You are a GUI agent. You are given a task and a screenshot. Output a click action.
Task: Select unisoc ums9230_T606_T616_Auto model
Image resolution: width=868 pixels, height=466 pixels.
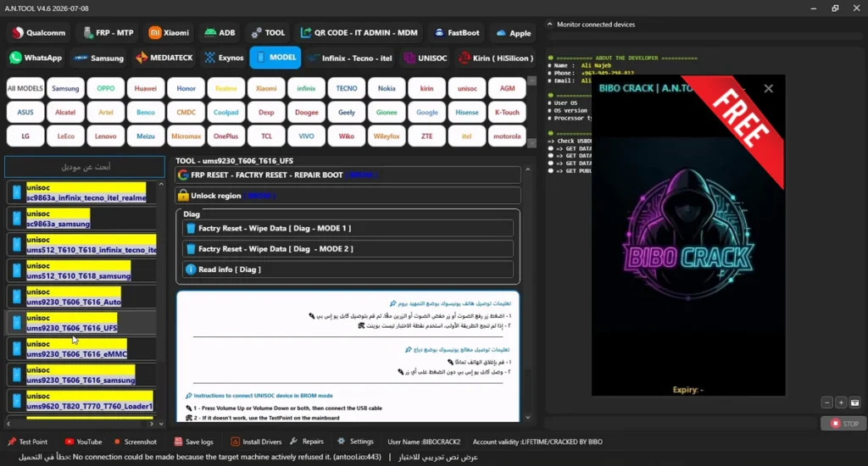(82, 297)
